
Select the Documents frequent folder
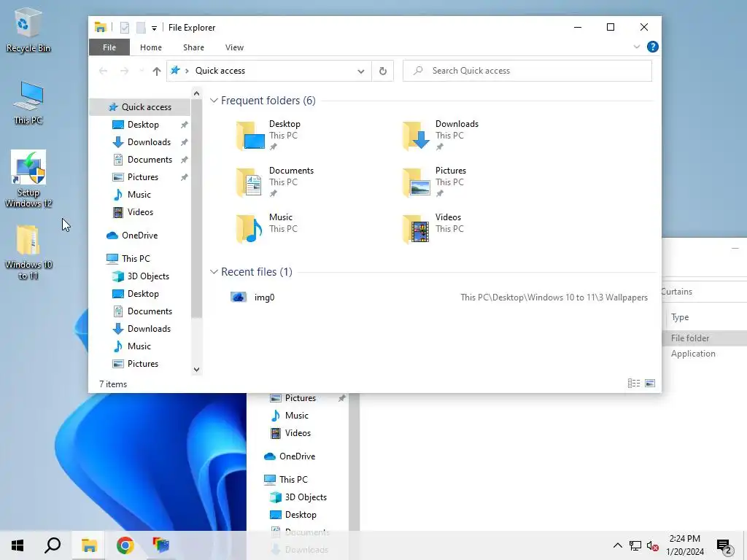click(x=274, y=182)
